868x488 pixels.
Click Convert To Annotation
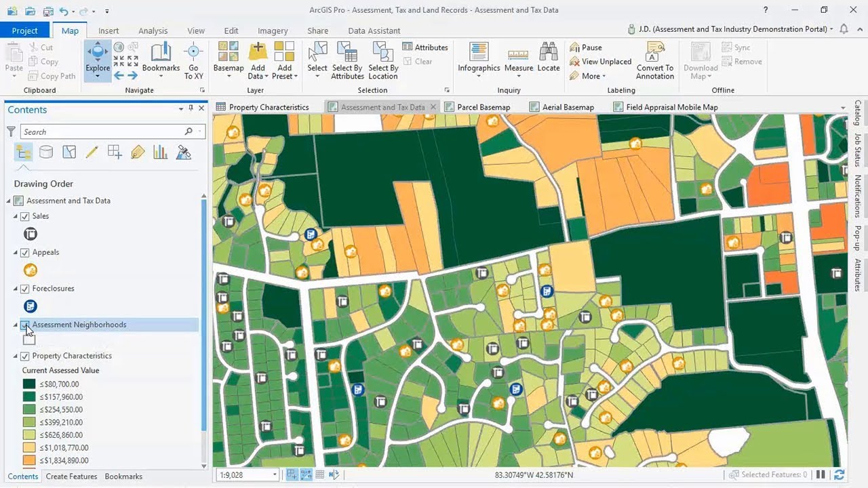click(655, 60)
